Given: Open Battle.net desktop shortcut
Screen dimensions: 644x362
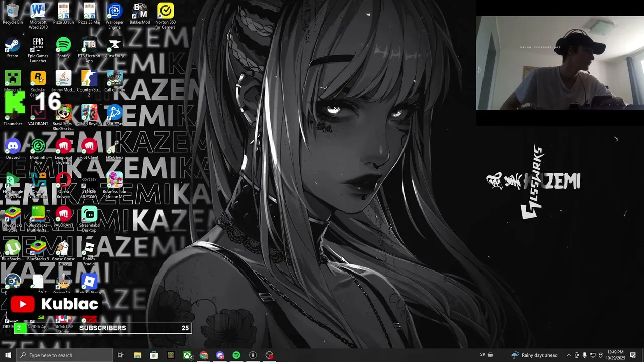Looking at the screenshot, I should coord(114,115).
